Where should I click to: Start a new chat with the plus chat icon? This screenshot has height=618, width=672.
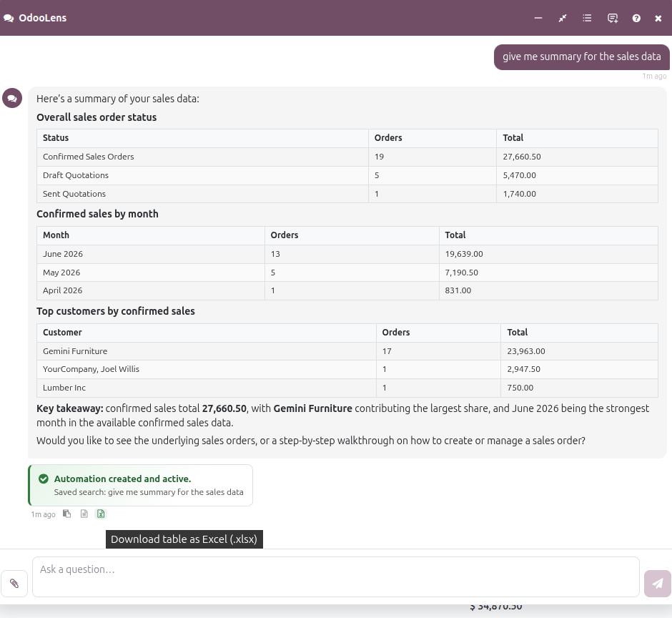pos(613,18)
